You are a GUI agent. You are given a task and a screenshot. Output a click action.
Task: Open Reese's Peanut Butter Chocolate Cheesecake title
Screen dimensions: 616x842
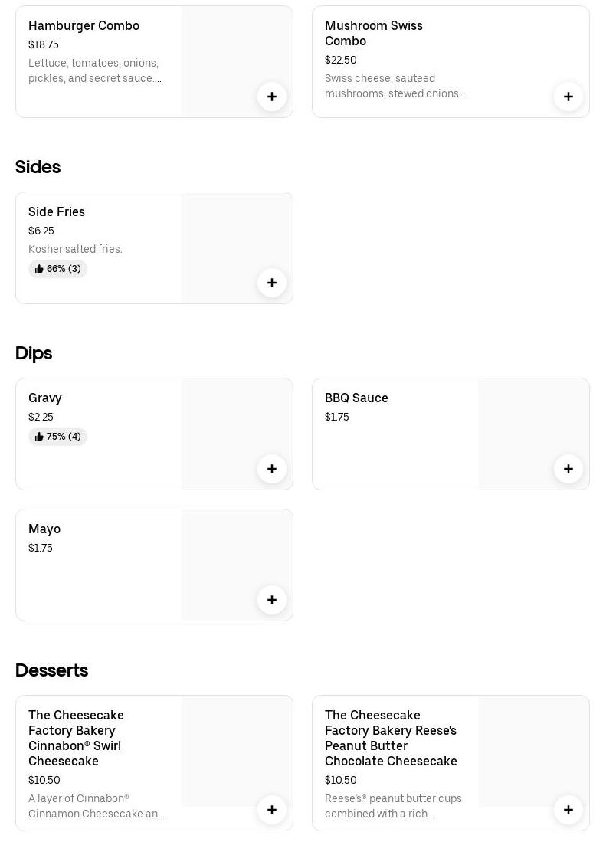point(391,738)
